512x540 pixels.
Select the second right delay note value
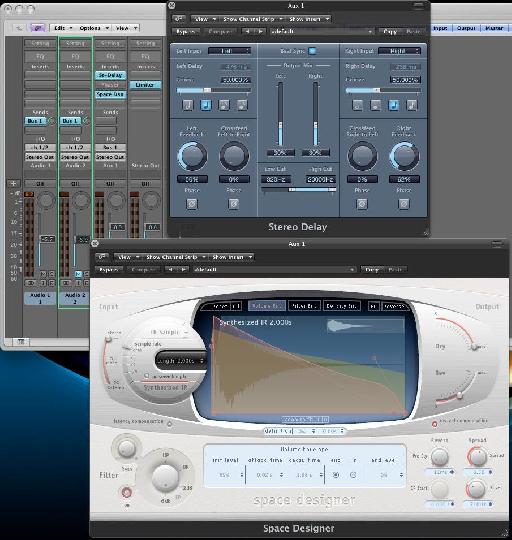point(376,105)
